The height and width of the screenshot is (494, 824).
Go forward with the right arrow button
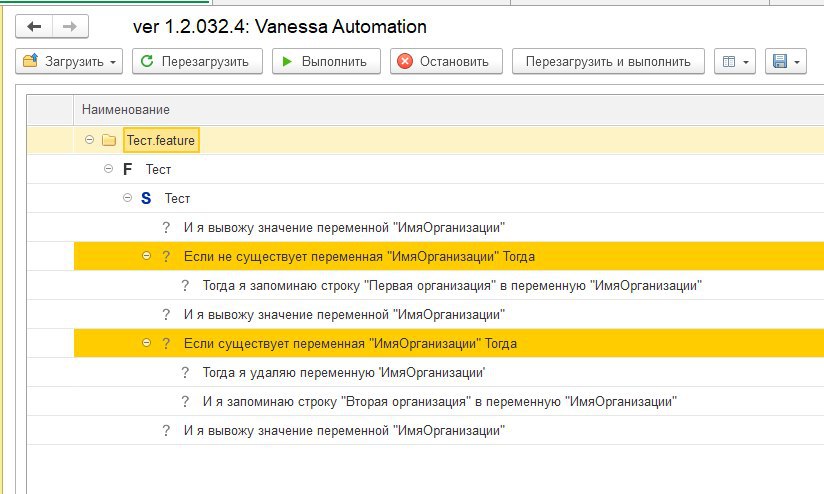coord(70,26)
